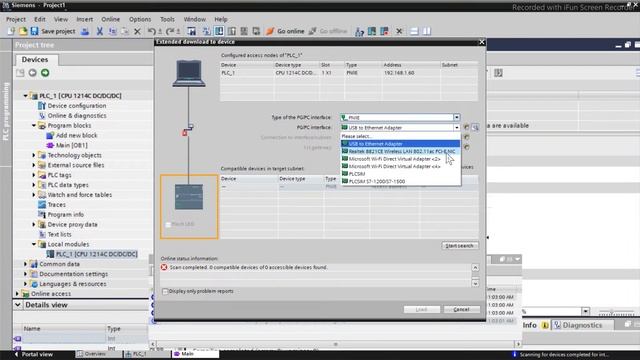Open the Insert menu

(x=84, y=19)
